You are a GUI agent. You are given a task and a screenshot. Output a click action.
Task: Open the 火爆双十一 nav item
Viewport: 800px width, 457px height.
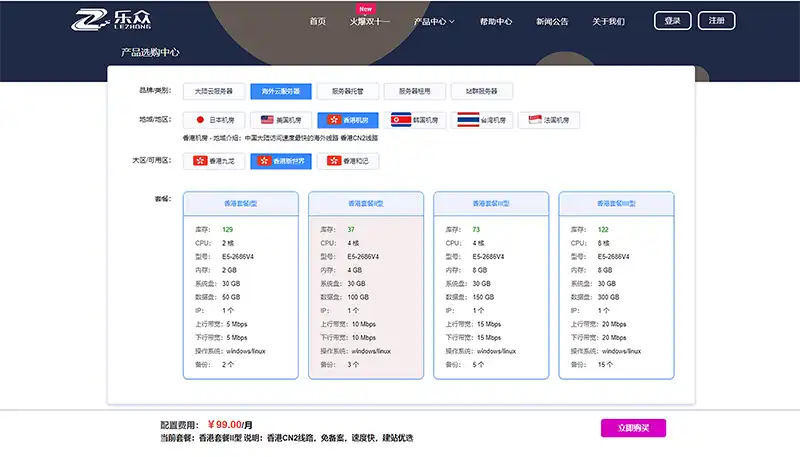[369, 21]
